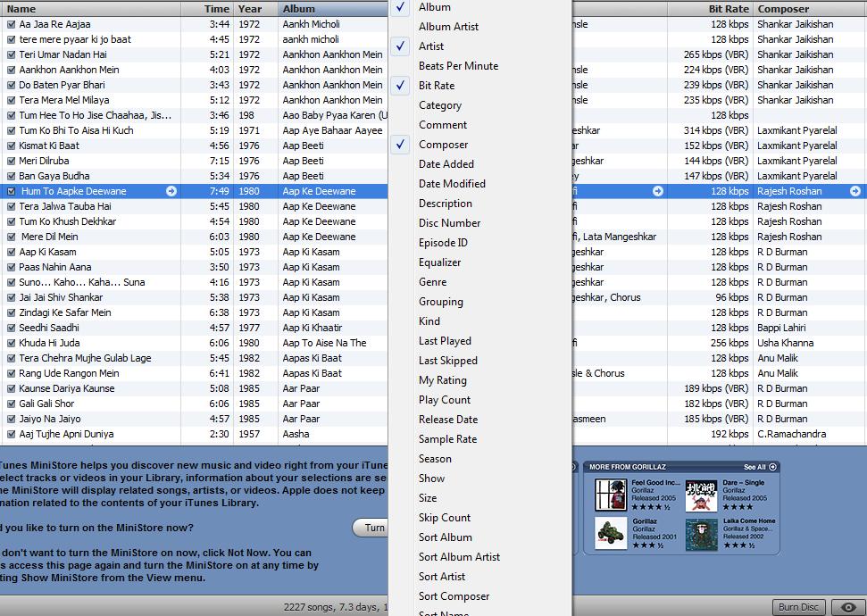Enable the Last Played column
This screenshot has width=867, height=616.
pyautogui.click(x=480, y=341)
